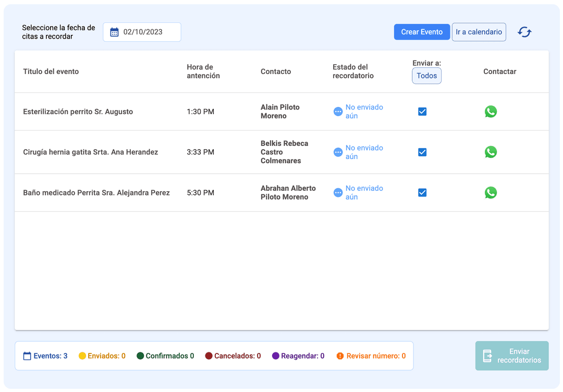Click the orange Revisar número warning icon

[x=340, y=356]
